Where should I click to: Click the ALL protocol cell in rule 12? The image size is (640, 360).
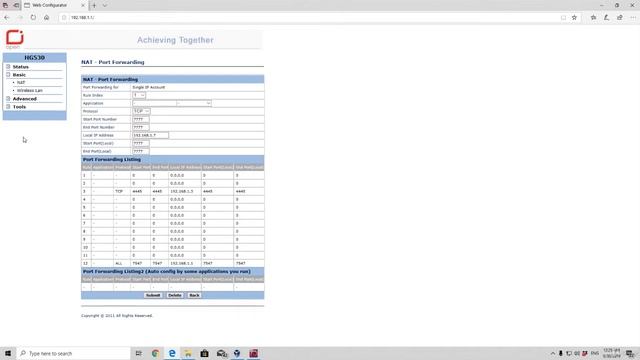[x=119, y=263]
